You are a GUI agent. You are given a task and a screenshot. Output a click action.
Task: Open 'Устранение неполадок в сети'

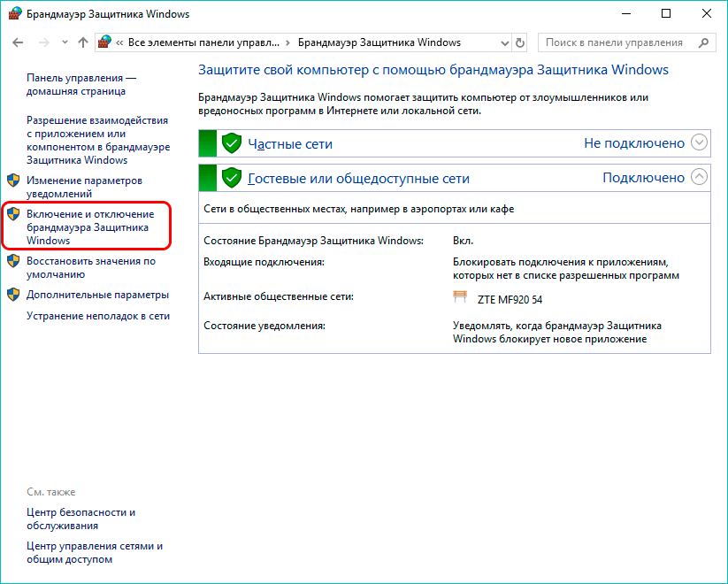(98, 316)
